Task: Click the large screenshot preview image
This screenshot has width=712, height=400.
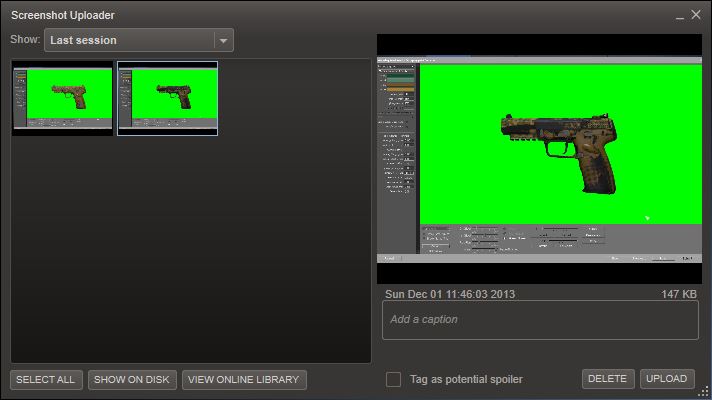Action: tap(539, 159)
